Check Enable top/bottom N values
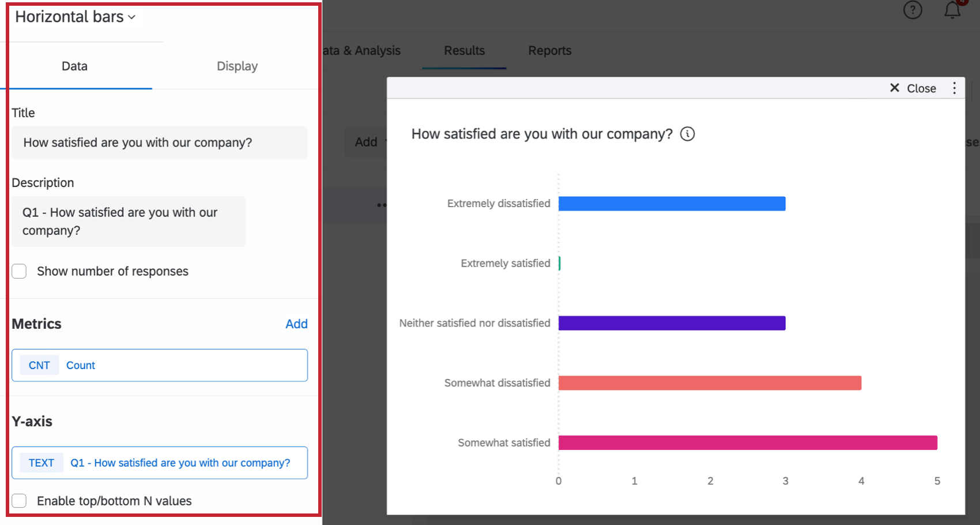Viewport: 980px width, 525px height. (19, 501)
